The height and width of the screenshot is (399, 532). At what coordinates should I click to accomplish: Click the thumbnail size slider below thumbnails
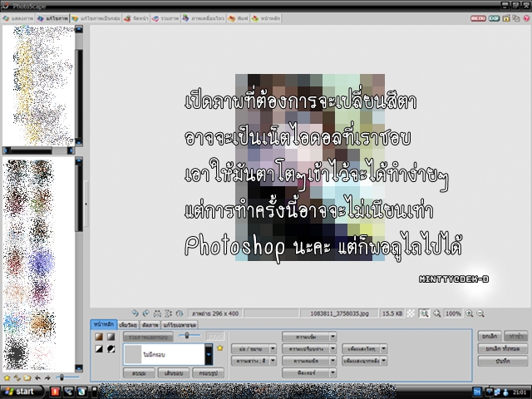click(62, 377)
